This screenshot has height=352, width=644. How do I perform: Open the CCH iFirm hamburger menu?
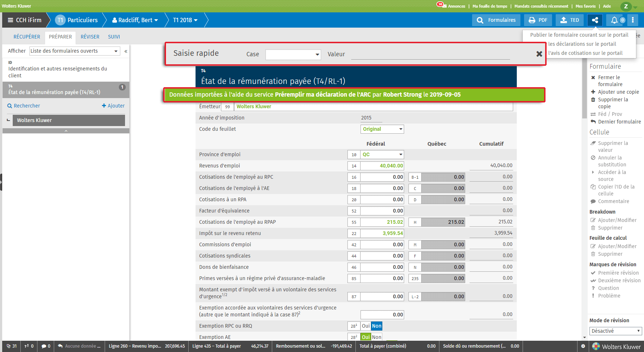pos(11,20)
